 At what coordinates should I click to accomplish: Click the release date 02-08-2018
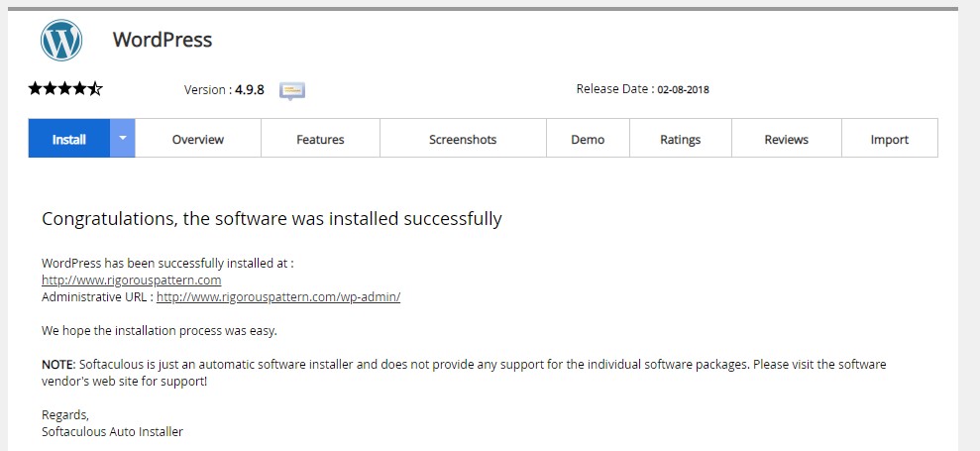tap(683, 89)
